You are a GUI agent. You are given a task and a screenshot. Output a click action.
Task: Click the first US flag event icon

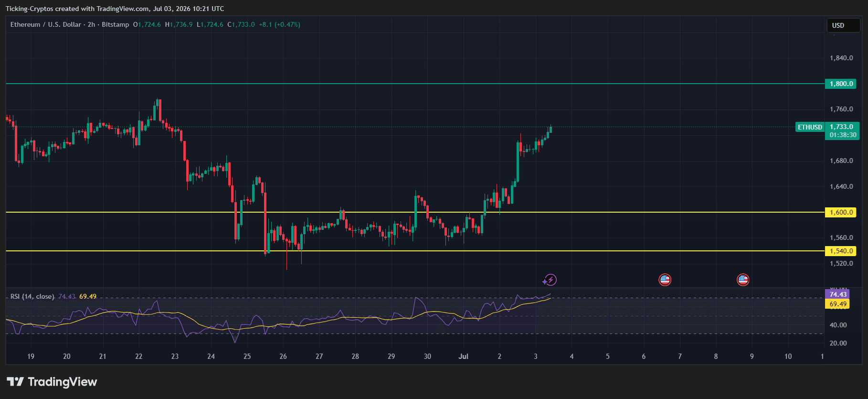(x=665, y=280)
